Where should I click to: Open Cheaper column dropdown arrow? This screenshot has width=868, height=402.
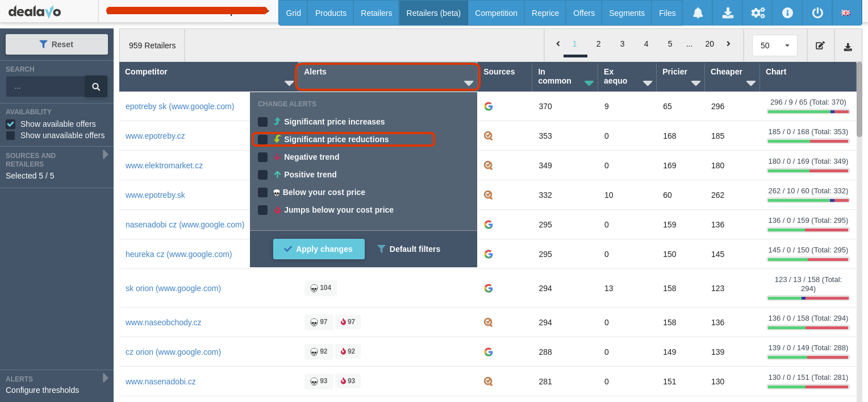(751, 83)
